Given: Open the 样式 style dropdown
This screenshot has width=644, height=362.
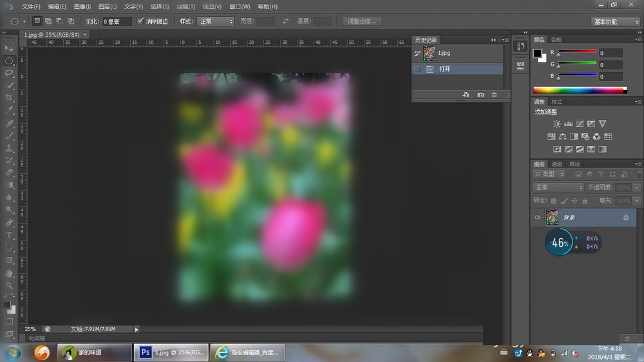Looking at the screenshot, I should [215, 21].
